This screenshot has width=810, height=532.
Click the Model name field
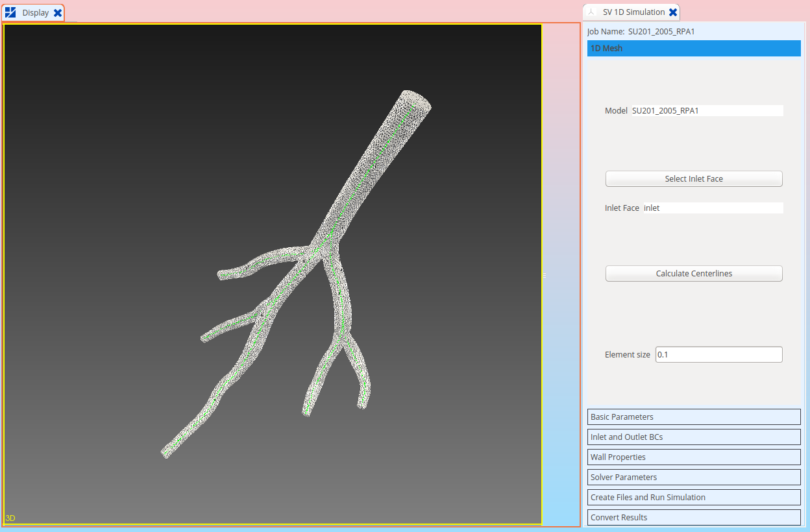(707, 110)
